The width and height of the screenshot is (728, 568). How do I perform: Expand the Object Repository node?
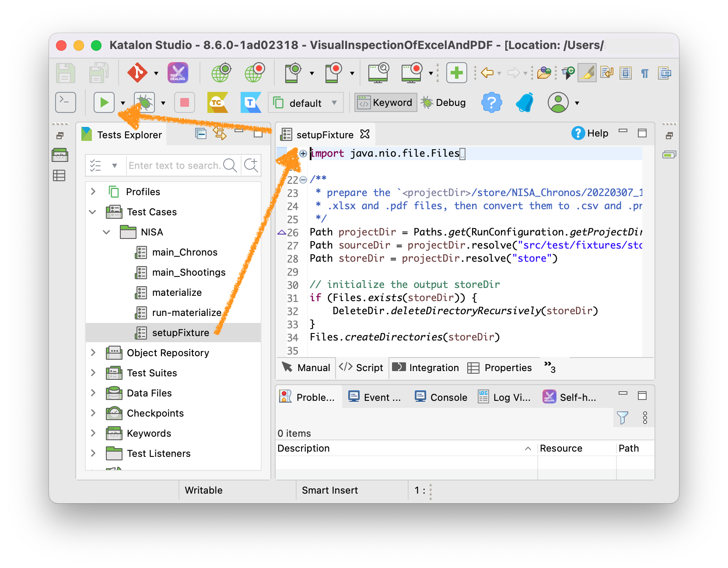tap(93, 352)
